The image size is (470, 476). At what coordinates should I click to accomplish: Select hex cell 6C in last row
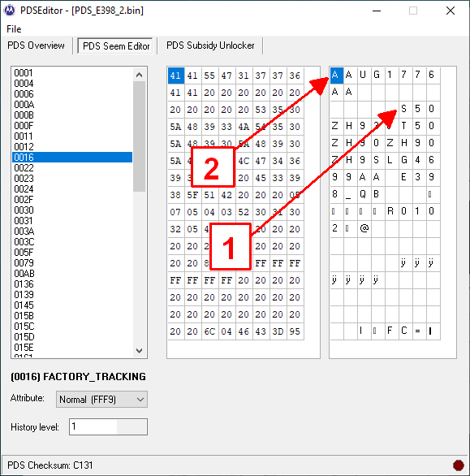[209, 331]
